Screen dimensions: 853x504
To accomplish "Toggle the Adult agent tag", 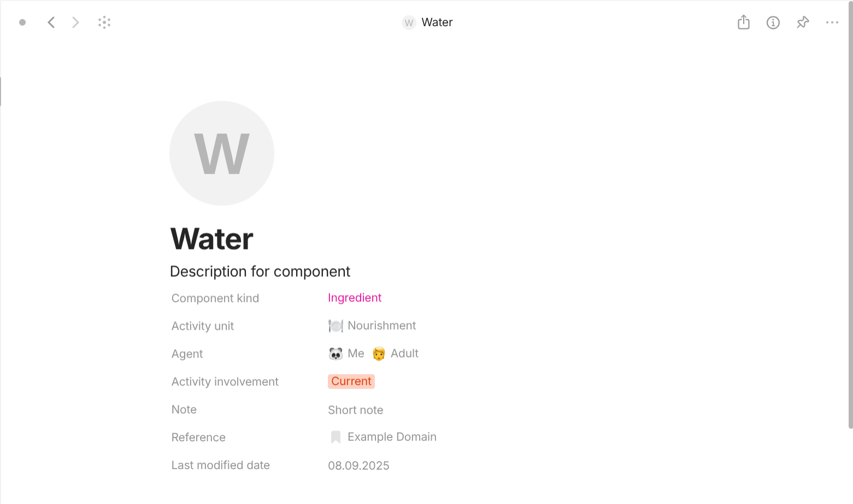I will [395, 353].
